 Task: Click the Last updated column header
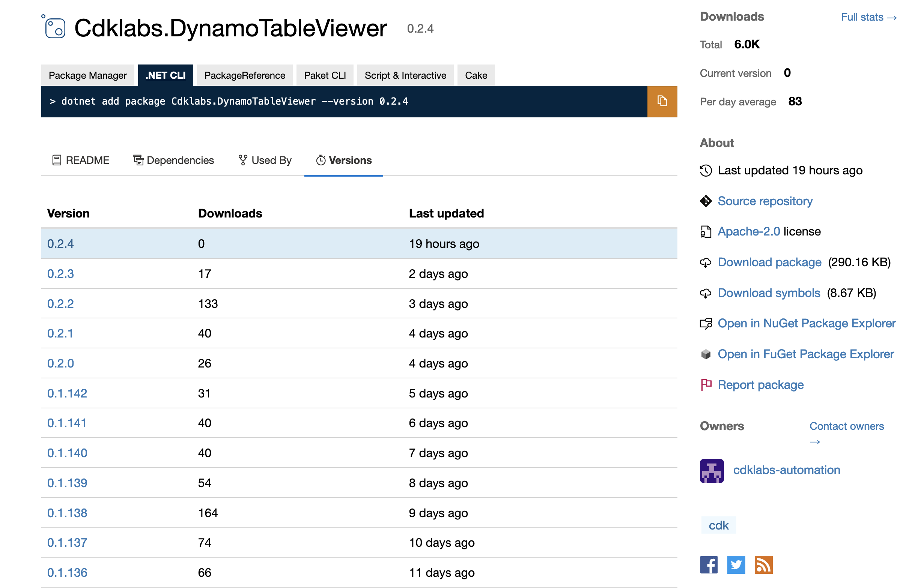pyautogui.click(x=446, y=213)
